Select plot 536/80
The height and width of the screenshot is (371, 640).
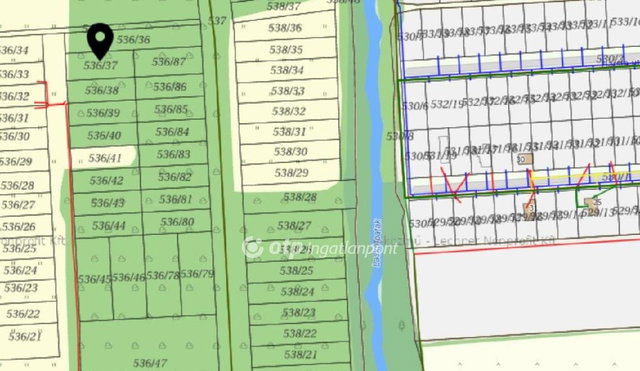click(x=177, y=222)
